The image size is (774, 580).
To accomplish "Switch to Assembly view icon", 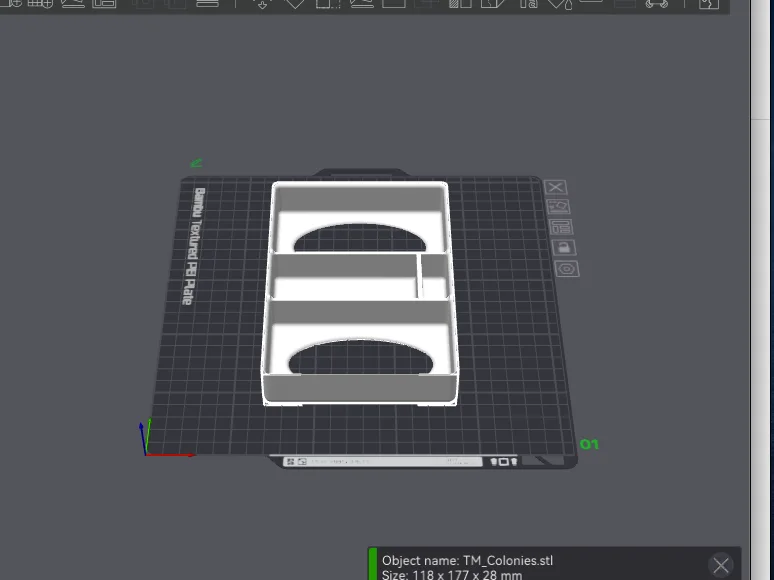I will tap(657, 3).
